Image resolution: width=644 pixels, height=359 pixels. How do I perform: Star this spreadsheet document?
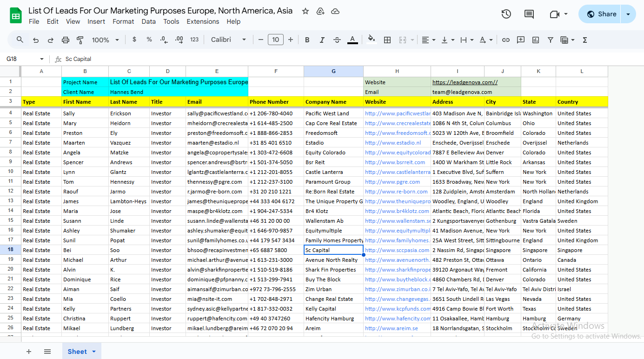click(x=305, y=11)
